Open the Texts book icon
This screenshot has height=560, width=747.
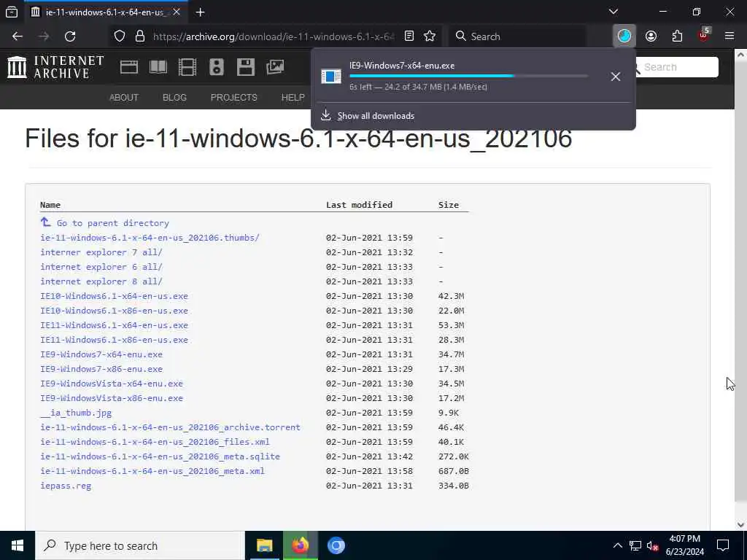coord(158,67)
